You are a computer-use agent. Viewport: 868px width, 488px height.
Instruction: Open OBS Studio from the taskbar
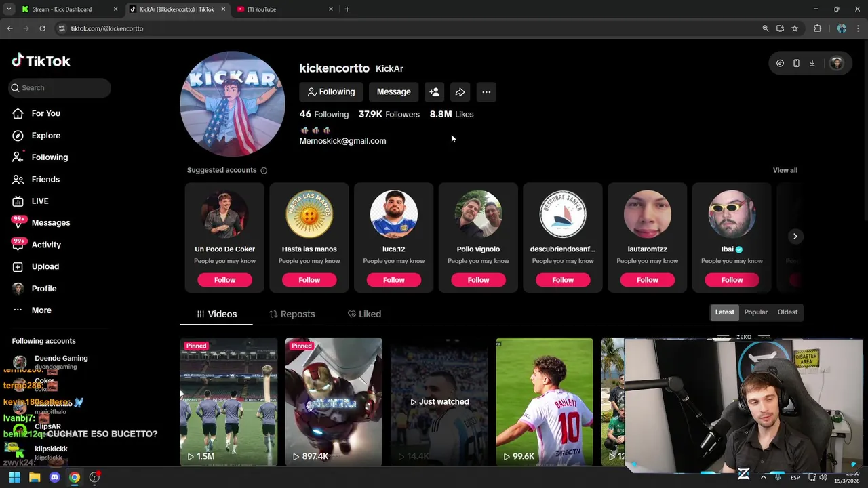(x=94, y=477)
